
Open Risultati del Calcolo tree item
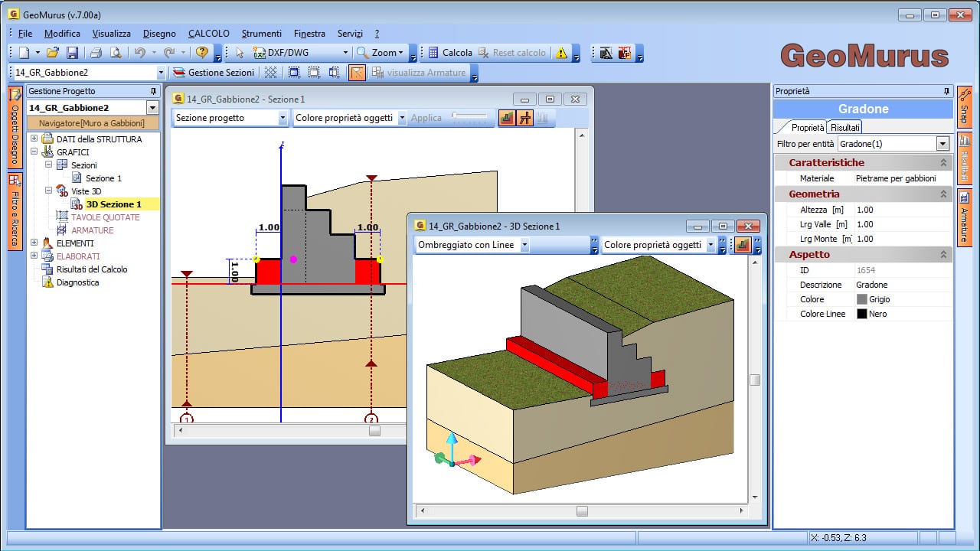point(92,269)
